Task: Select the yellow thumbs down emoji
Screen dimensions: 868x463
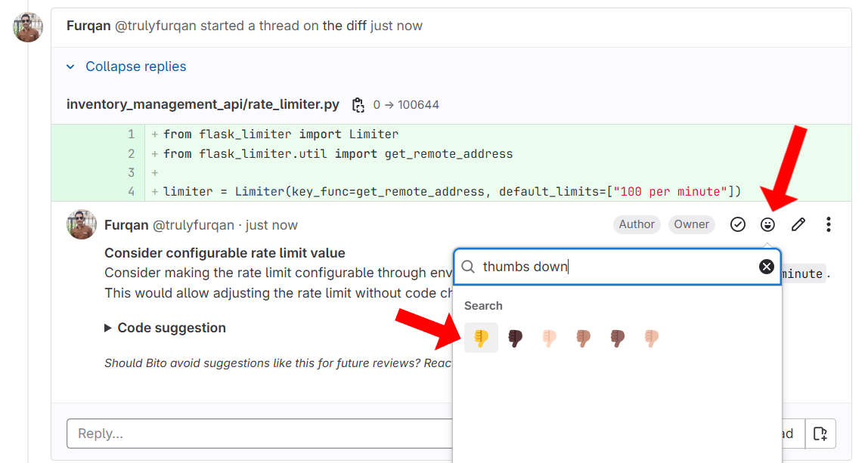Action: point(481,338)
